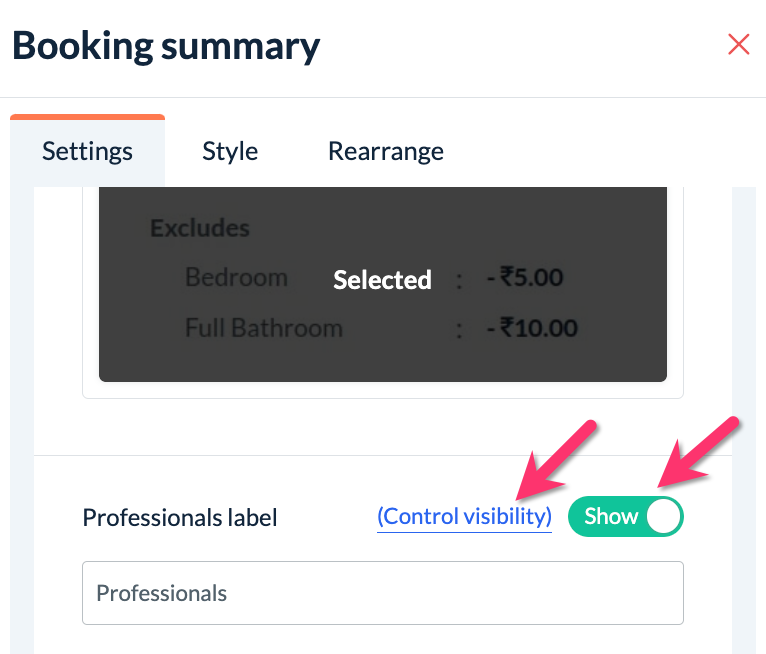Close the Booking summary panel
The image size is (766, 654).
tap(738, 45)
